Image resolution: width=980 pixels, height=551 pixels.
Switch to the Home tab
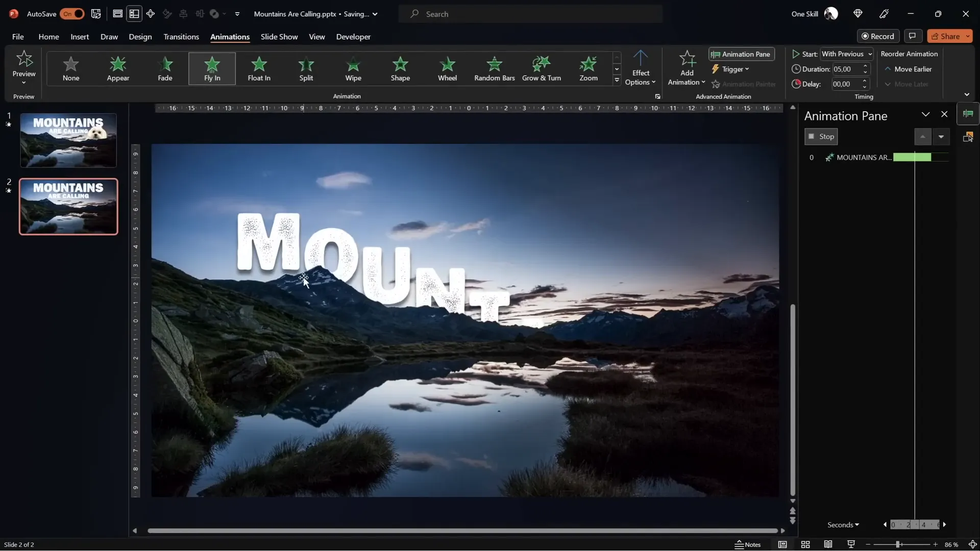click(x=48, y=37)
